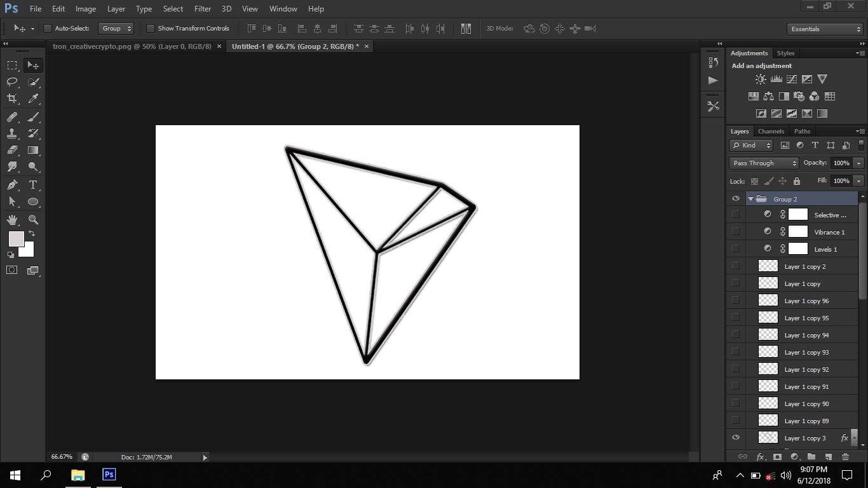
Task: Open Windows Start menu
Action: coord(15,475)
